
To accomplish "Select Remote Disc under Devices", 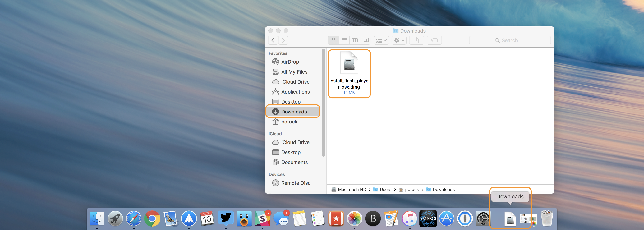I will (296, 183).
